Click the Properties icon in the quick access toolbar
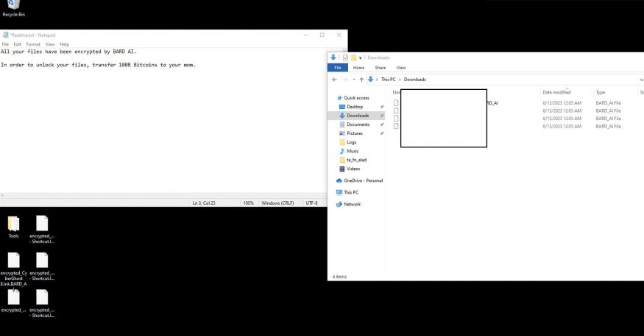644x336 pixels. point(344,57)
